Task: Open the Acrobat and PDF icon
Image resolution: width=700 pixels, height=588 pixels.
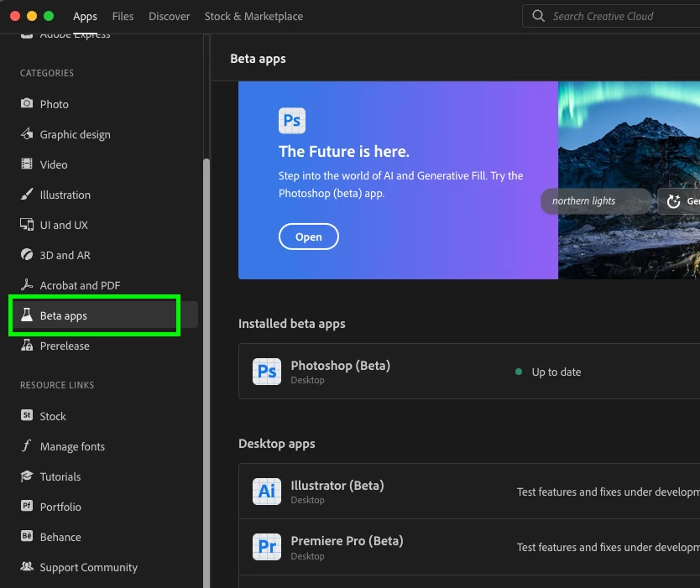Action: (27, 284)
